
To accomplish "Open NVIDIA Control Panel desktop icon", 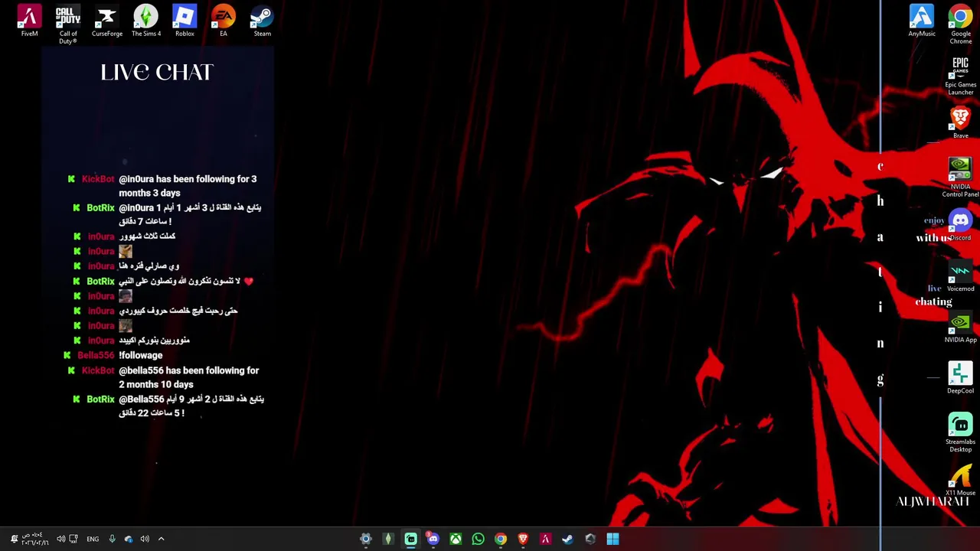I will coord(960,178).
